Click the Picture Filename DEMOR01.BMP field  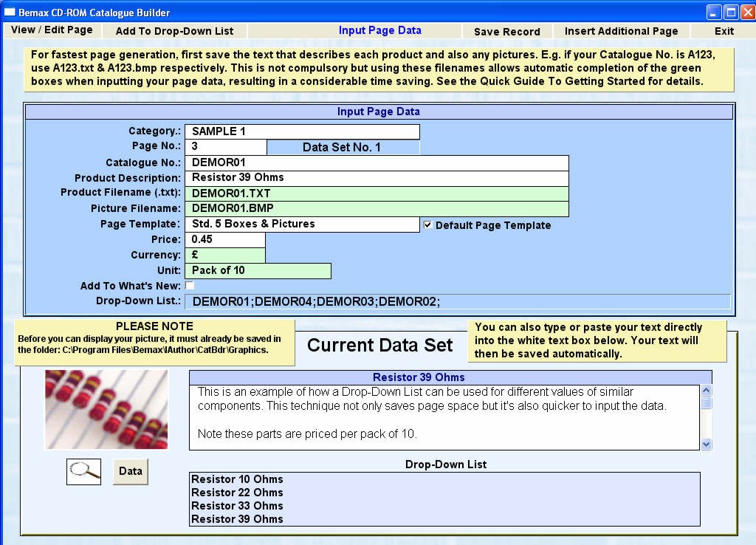(377, 208)
